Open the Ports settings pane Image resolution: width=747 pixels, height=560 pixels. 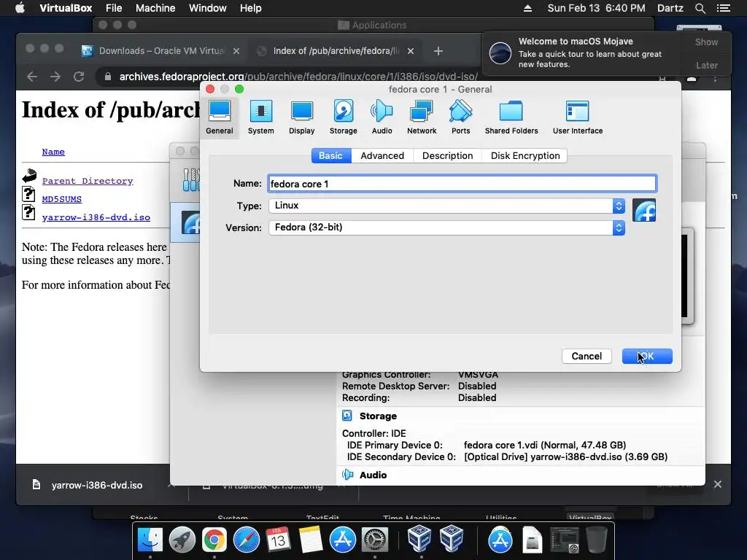click(x=461, y=117)
